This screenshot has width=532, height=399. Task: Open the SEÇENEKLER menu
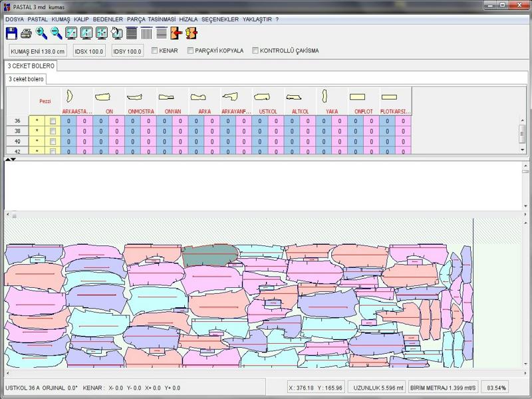(220, 19)
